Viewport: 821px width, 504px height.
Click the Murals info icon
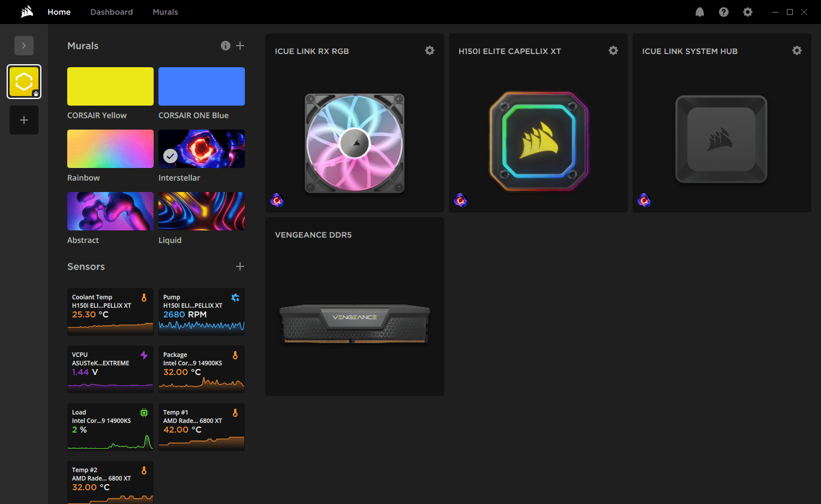pyautogui.click(x=226, y=46)
